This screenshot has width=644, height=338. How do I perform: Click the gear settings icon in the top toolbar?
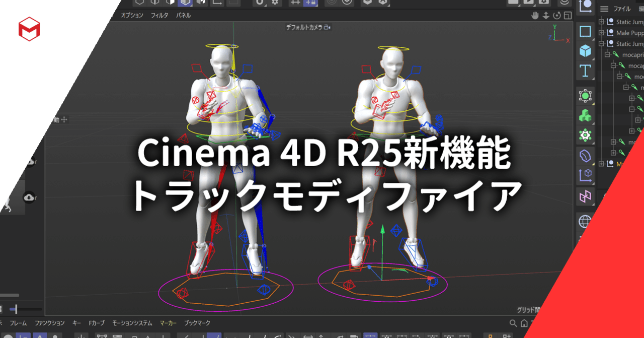(275, 3)
